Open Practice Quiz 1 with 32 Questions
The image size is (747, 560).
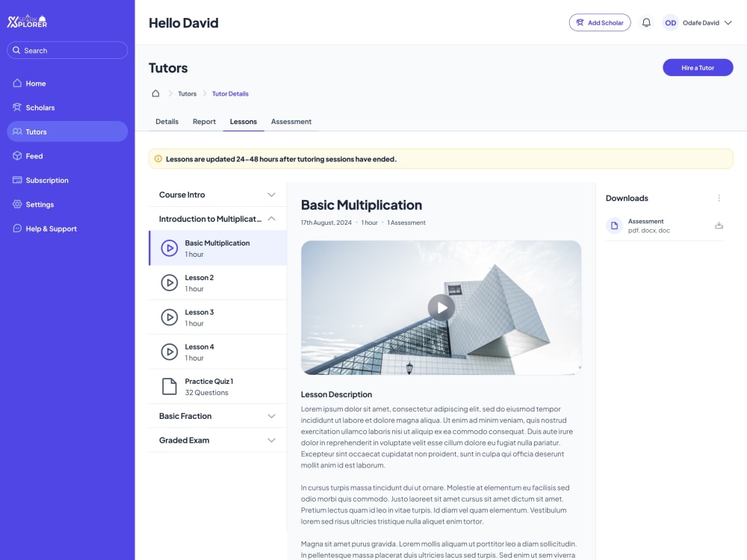217,387
